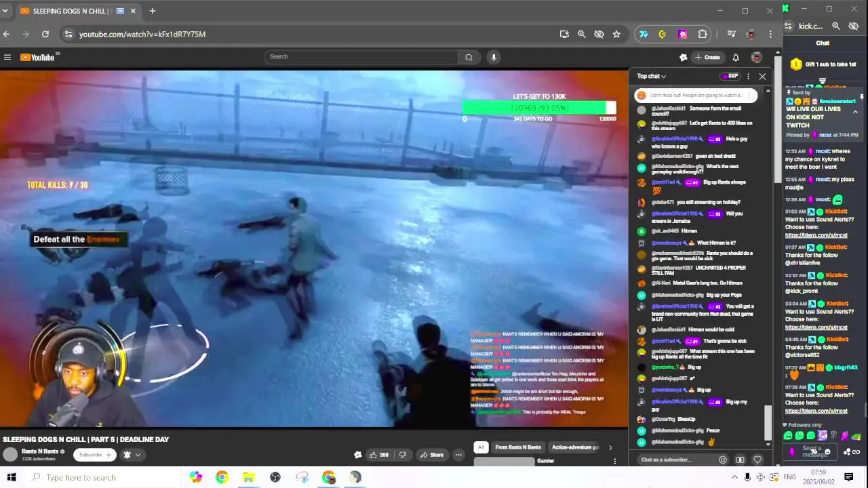Open Kick window site settings tune icon
The image size is (868, 488).
[x=789, y=26]
